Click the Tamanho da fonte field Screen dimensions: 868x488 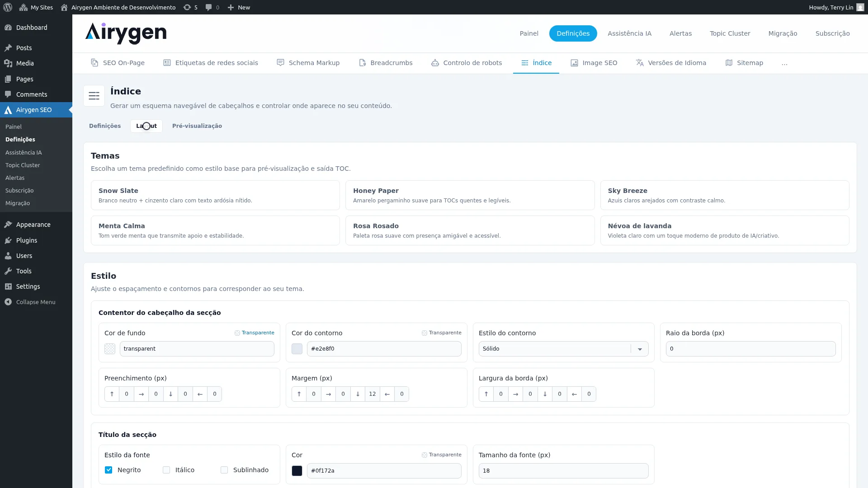pyautogui.click(x=563, y=471)
